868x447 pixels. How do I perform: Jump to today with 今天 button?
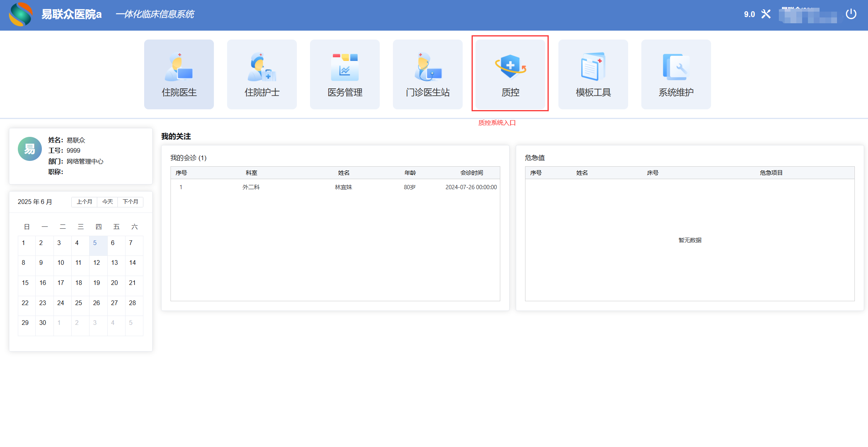pos(107,202)
